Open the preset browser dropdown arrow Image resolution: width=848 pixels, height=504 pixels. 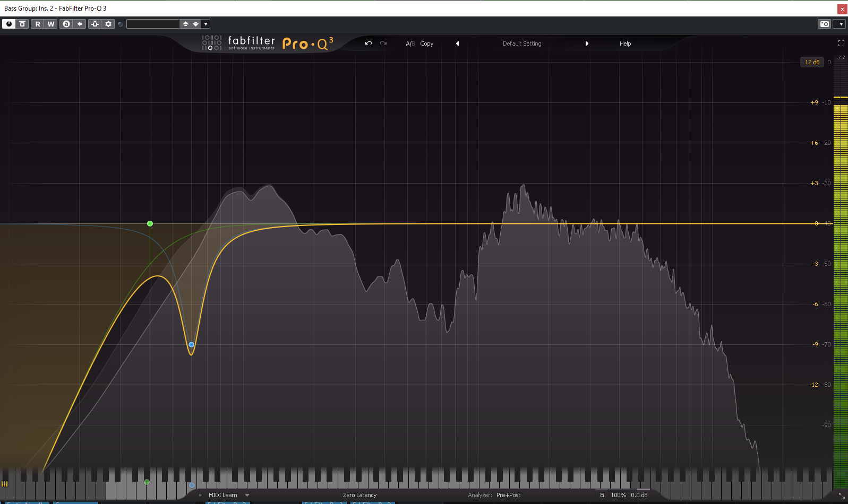coord(205,24)
